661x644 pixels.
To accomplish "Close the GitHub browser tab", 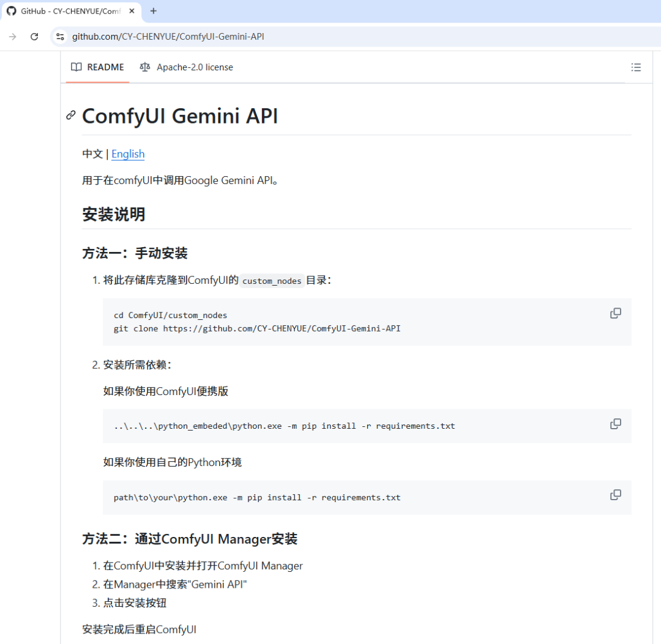I will 132,11.
